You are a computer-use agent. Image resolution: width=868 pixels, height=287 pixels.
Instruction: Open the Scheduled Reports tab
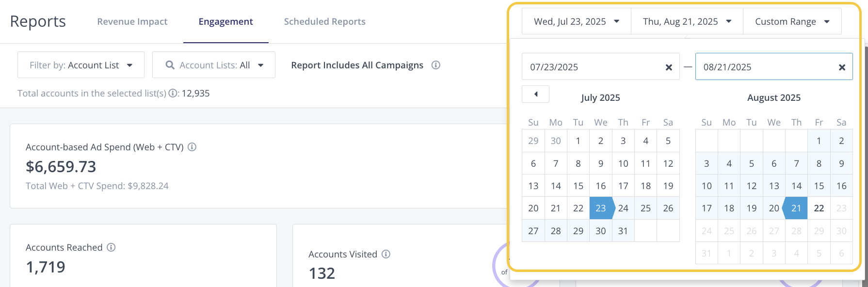324,22
